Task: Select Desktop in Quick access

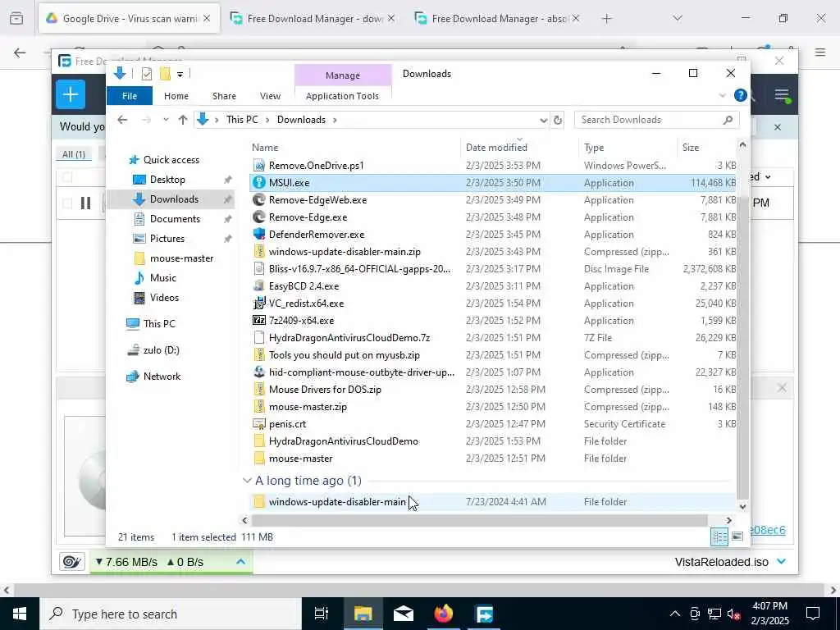Action: pos(167,180)
